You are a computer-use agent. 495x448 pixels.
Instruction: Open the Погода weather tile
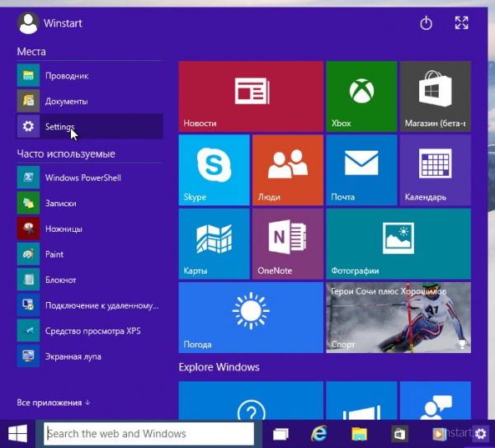click(250, 317)
